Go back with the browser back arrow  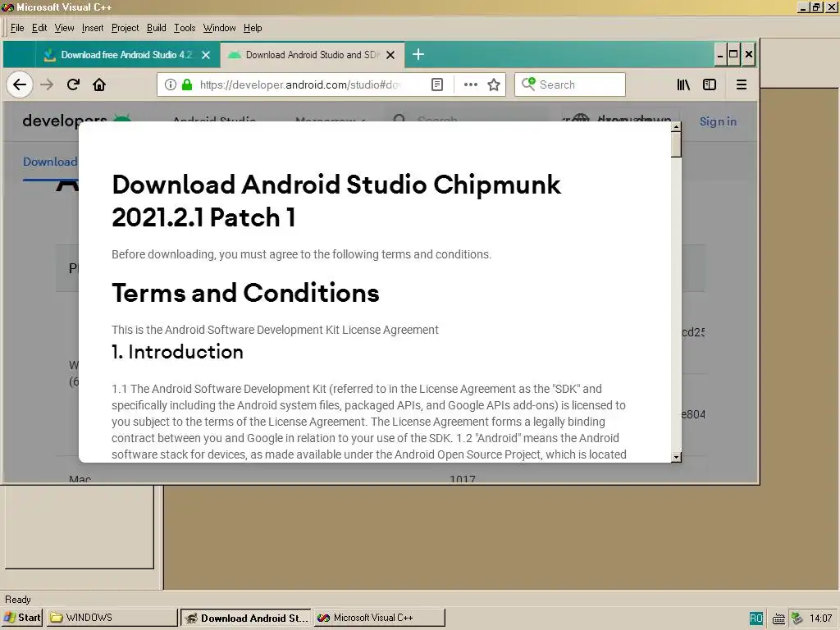[20, 84]
